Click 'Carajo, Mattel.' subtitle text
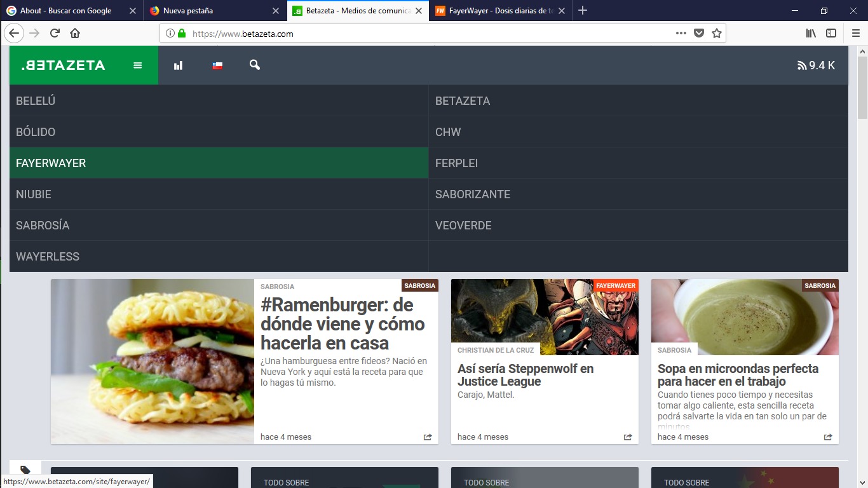 point(486,395)
